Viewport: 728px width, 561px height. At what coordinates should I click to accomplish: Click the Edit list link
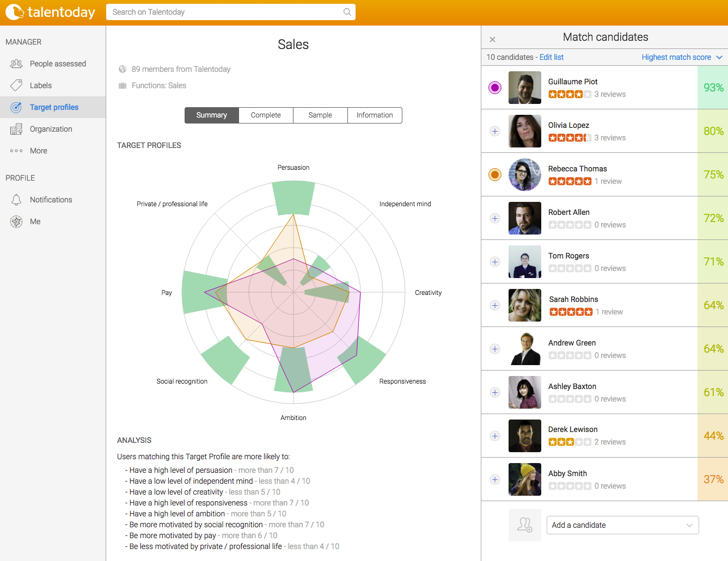(x=551, y=57)
